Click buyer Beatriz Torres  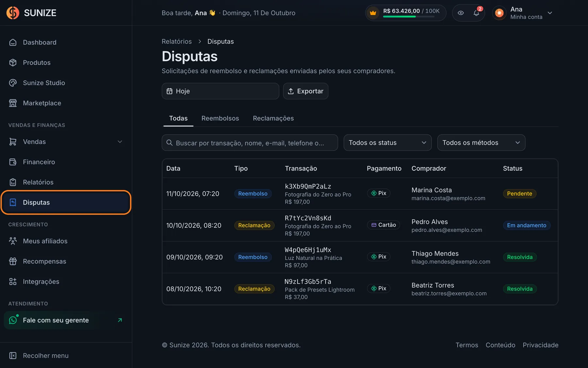click(x=433, y=285)
